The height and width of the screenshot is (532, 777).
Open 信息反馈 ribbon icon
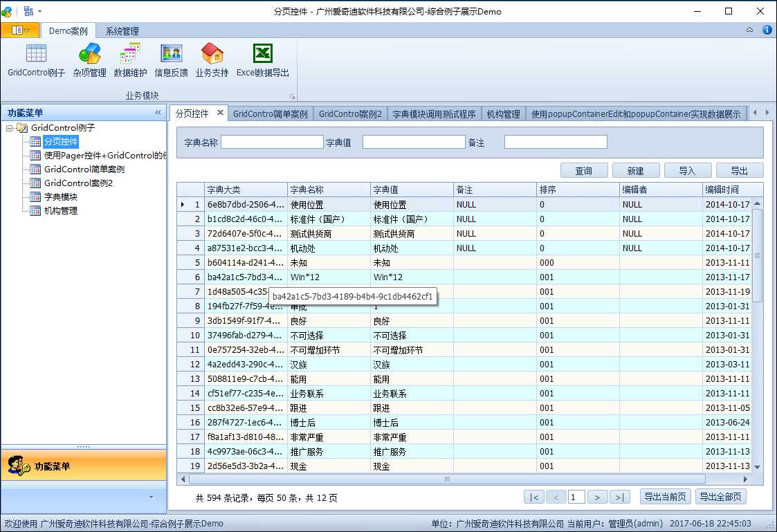point(172,60)
